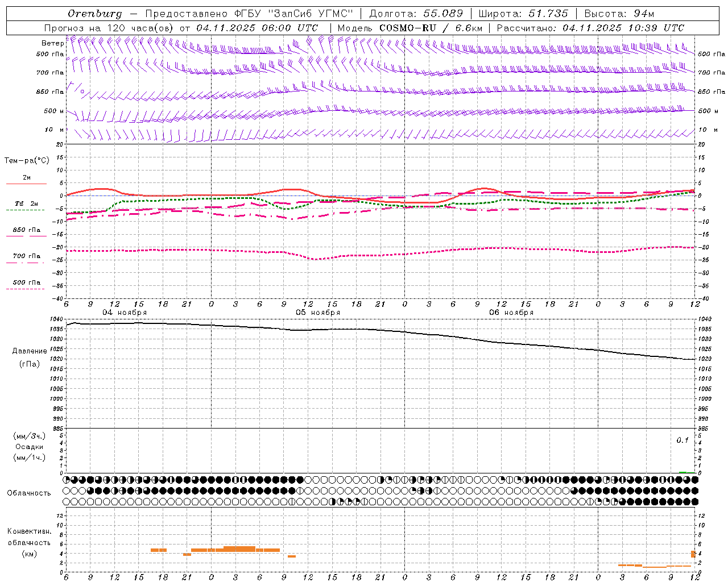Click the Конвективн. convective cloud label
The height and width of the screenshot is (582, 728).
pyautogui.click(x=29, y=531)
